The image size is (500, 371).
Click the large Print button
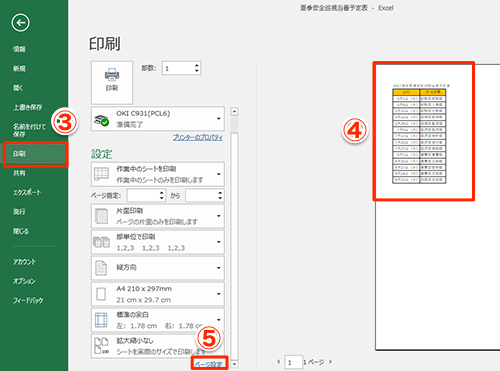pos(112,82)
